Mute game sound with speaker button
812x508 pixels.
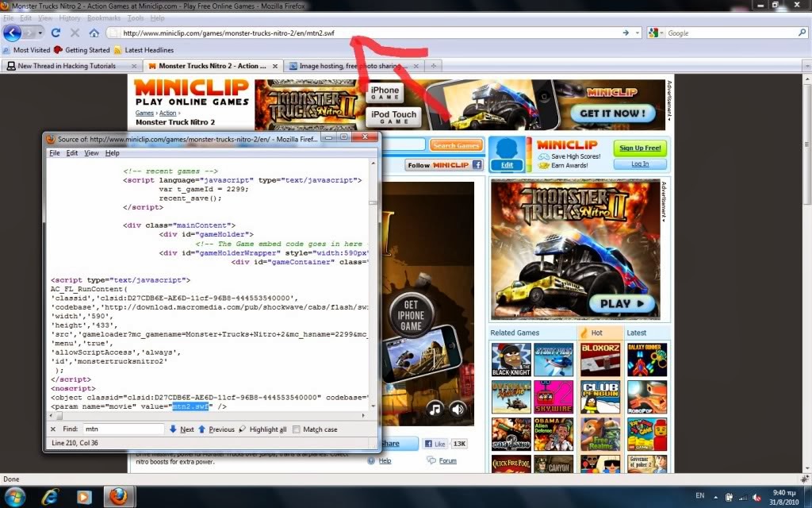[458, 410]
